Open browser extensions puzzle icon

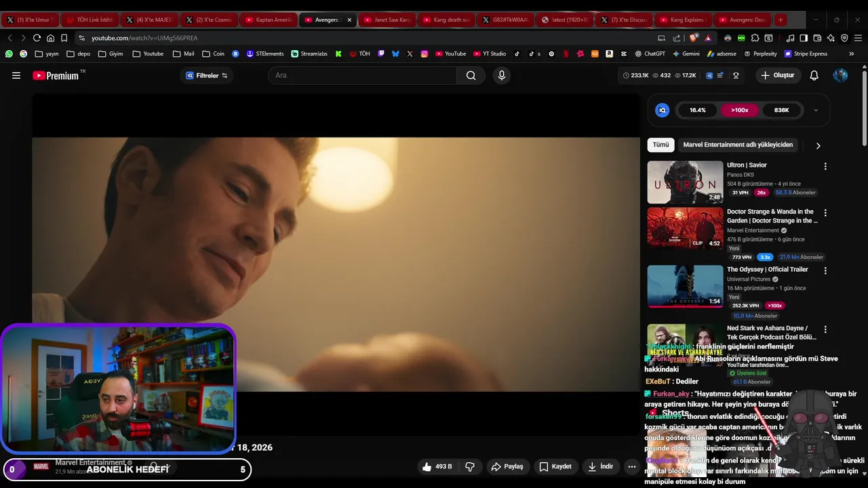point(755,38)
